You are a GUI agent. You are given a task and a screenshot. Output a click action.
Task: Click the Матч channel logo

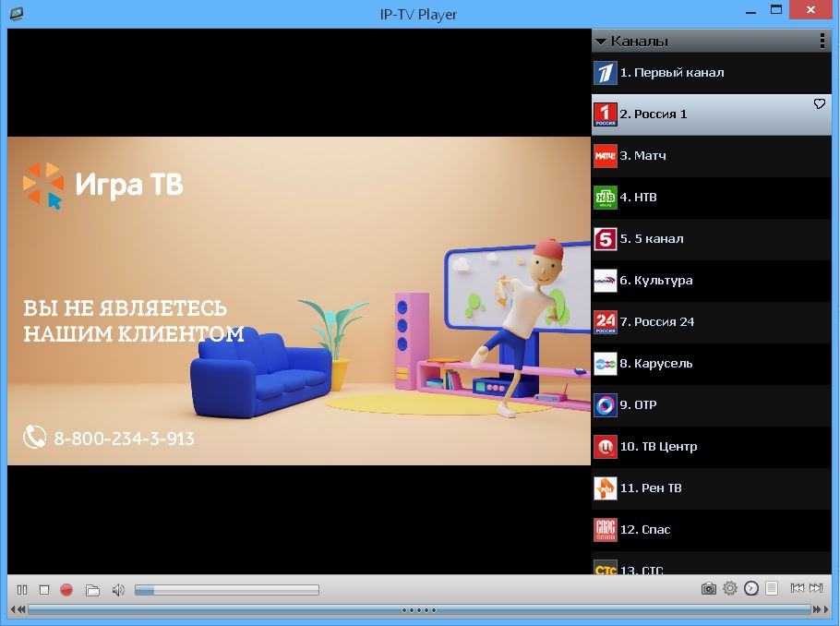tap(606, 156)
